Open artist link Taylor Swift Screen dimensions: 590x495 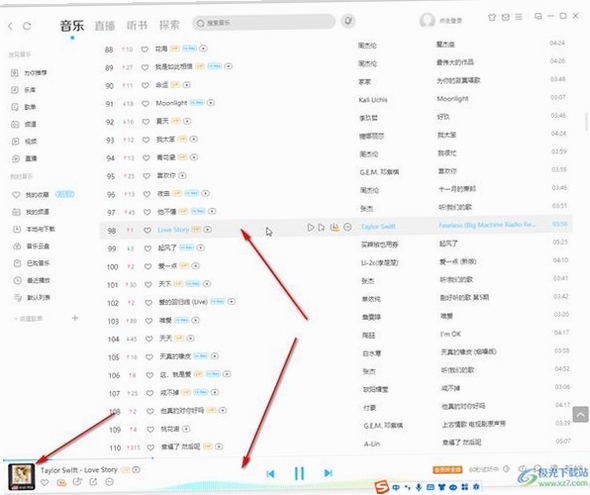(x=378, y=226)
